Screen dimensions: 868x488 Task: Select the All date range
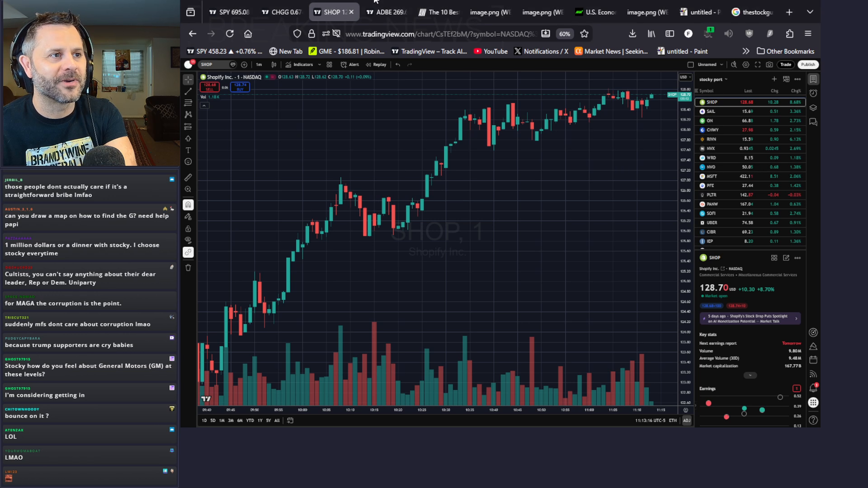(x=277, y=420)
